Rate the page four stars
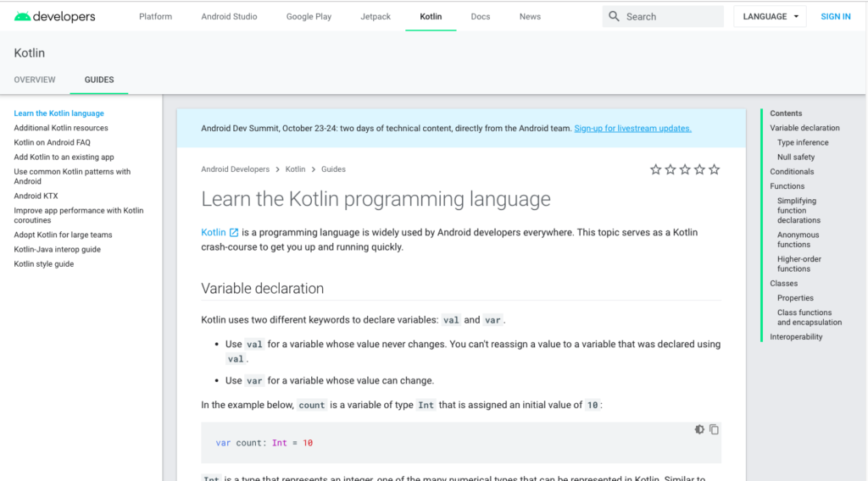 pyautogui.click(x=699, y=169)
